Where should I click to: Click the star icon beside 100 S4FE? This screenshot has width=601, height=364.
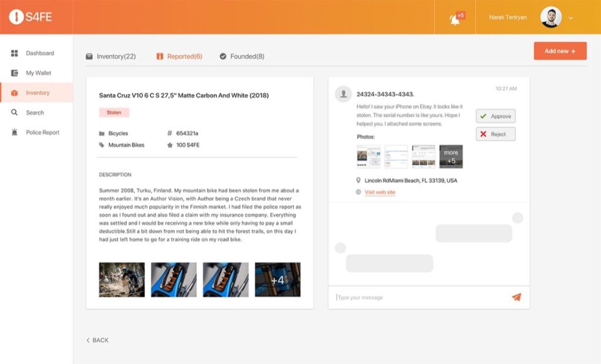170,145
